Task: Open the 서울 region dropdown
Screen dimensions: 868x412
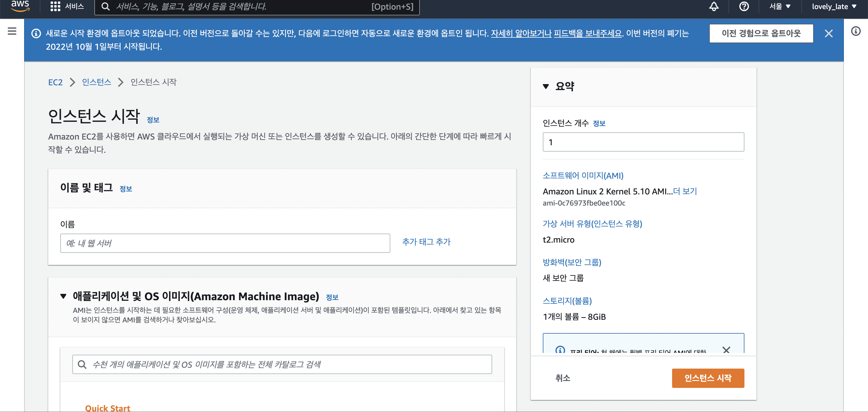Action: [x=780, y=6]
